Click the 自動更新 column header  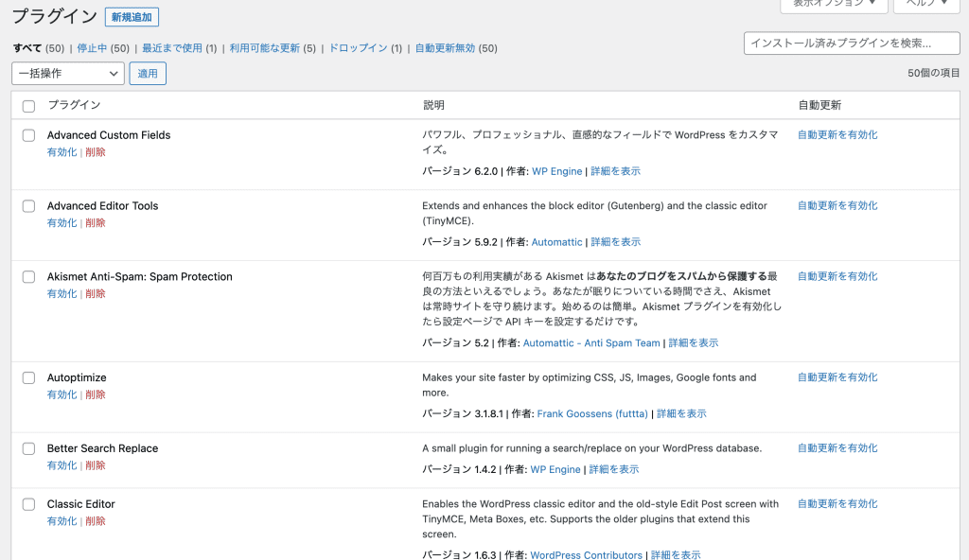(x=819, y=105)
